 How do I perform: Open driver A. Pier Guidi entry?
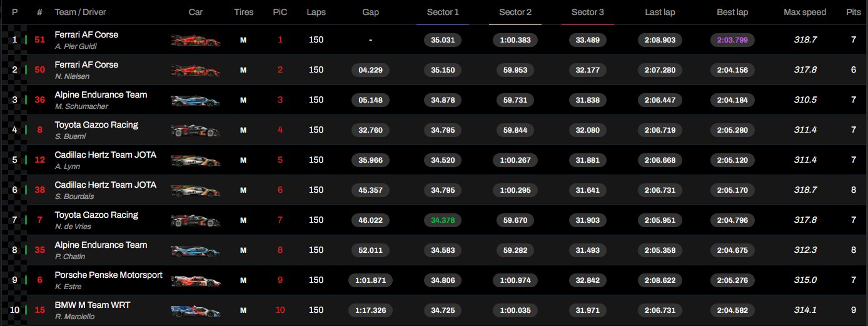click(78, 46)
